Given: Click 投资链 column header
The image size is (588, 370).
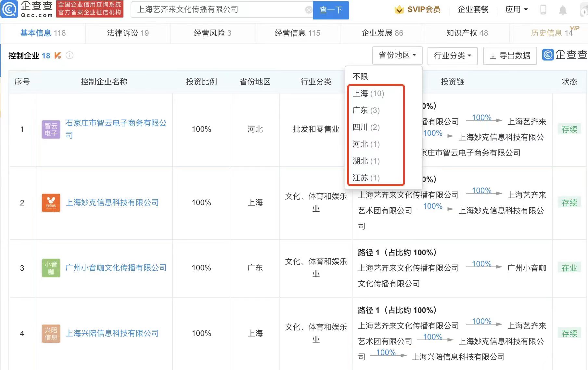Looking at the screenshot, I should [x=452, y=82].
